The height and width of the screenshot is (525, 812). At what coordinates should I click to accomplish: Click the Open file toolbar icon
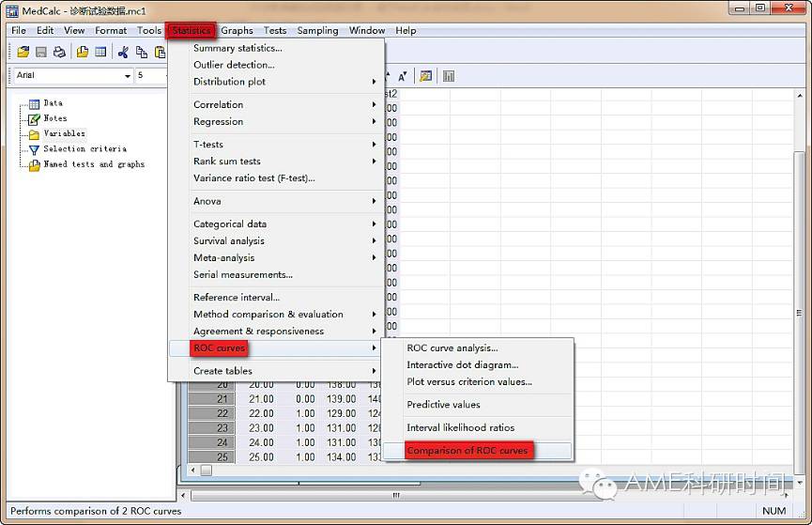point(23,52)
